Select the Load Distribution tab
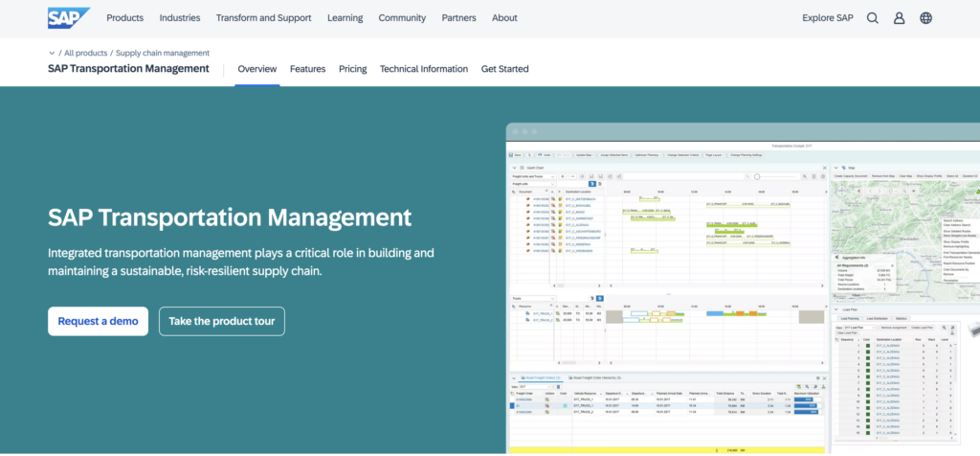This screenshot has height=456, width=980. [877, 318]
